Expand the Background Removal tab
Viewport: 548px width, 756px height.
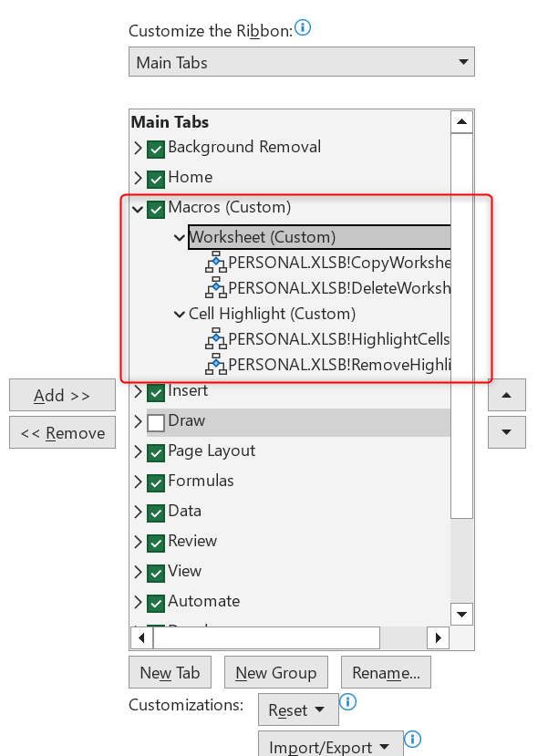click(x=138, y=148)
